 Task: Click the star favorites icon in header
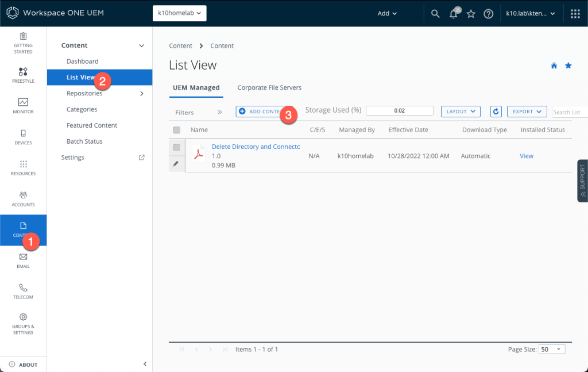471,14
